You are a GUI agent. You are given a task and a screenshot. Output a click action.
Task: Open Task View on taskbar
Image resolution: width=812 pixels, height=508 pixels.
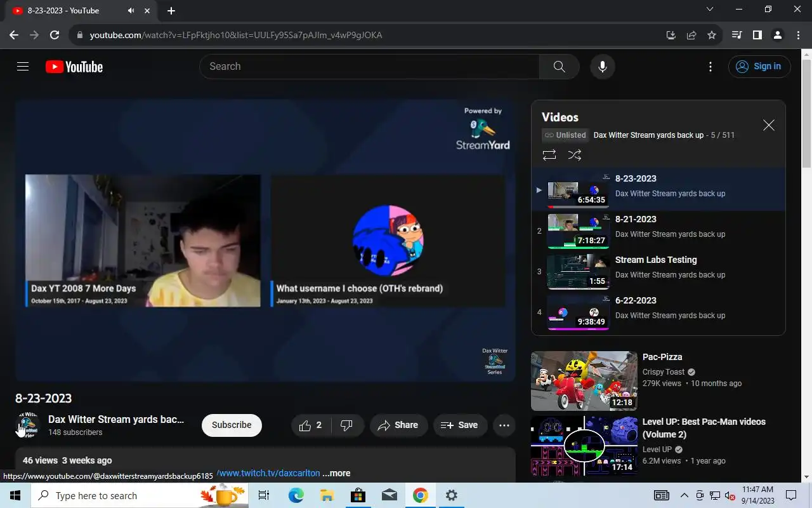tap(264, 495)
